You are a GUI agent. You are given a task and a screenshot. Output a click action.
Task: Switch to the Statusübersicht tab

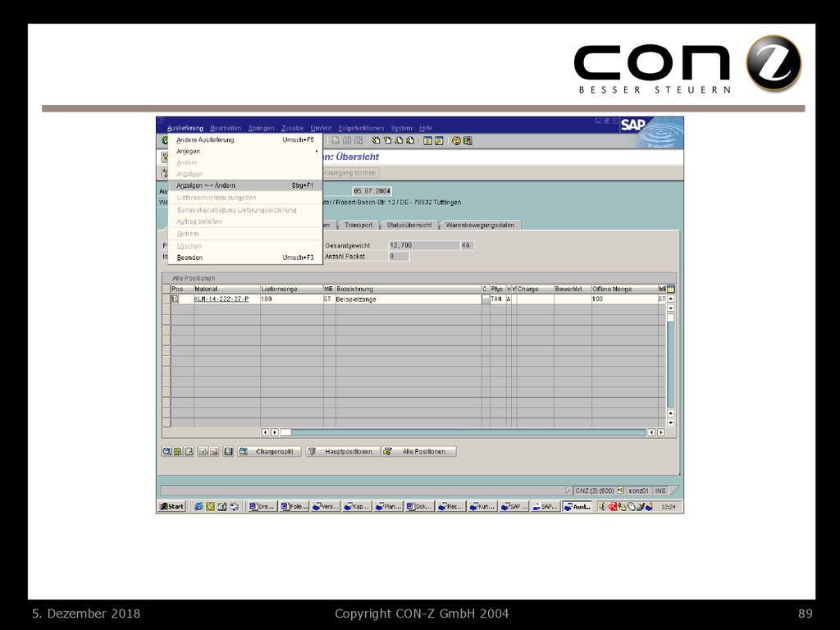(409, 225)
